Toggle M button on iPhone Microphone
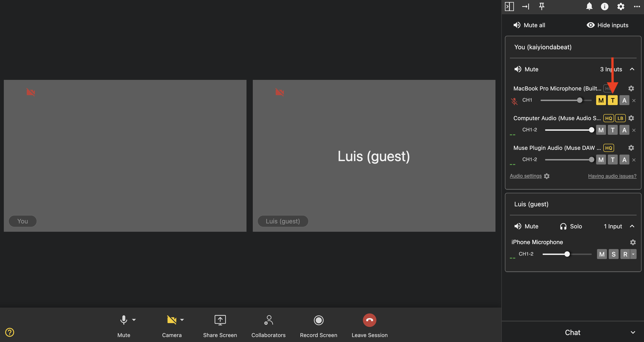644x342 pixels. [602, 254]
